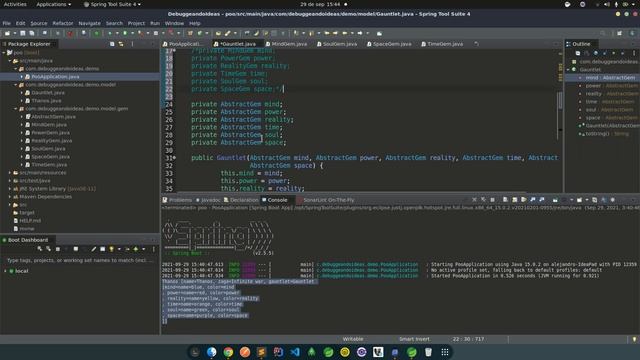Click Smart Insert status bar entry

coord(414,339)
